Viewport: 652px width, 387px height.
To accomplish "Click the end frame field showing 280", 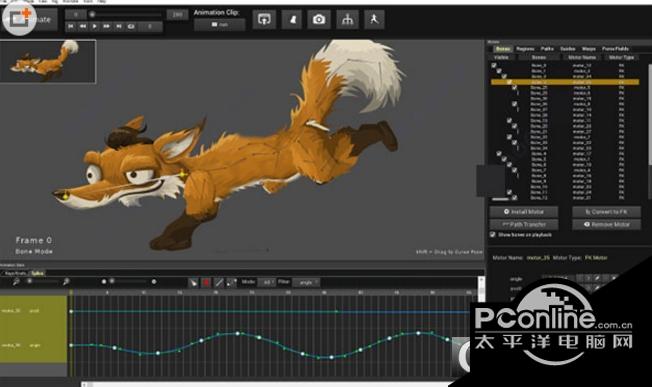I will tap(177, 15).
